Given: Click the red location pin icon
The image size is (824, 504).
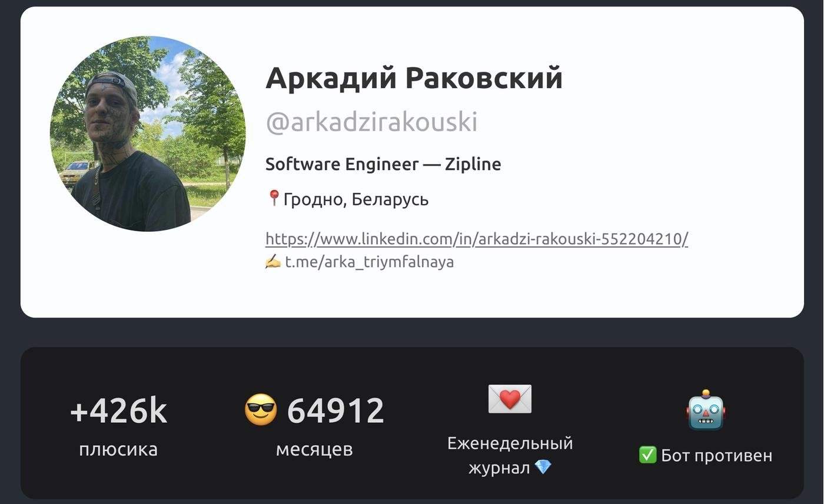Looking at the screenshot, I should pos(274,198).
